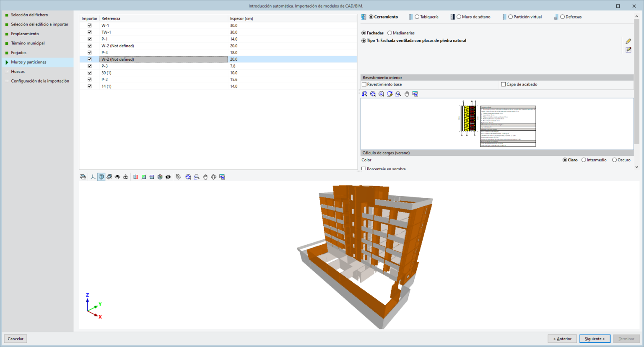Uncheck the Importar checkbox for W-1

(x=89, y=25)
